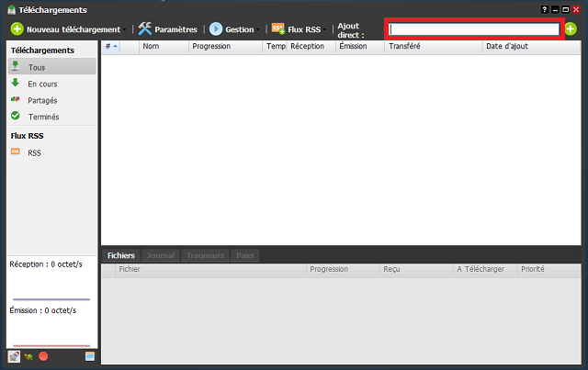Viewport: 588px width, 370px height.
Task: Sort by Transféré column header
Action: tap(434, 47)
